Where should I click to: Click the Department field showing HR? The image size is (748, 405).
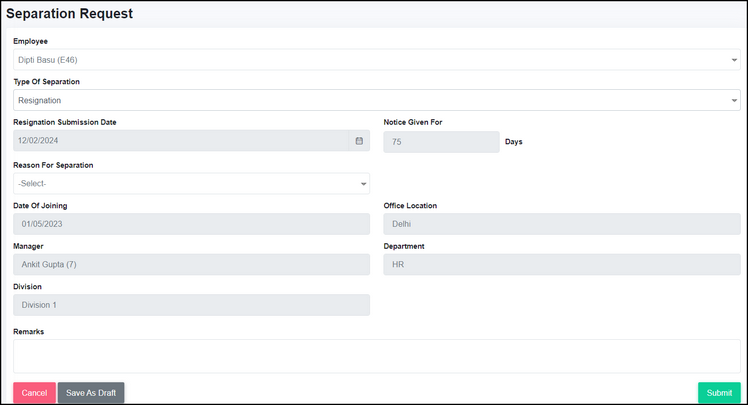pyautogui.click(x=562, y=264)
